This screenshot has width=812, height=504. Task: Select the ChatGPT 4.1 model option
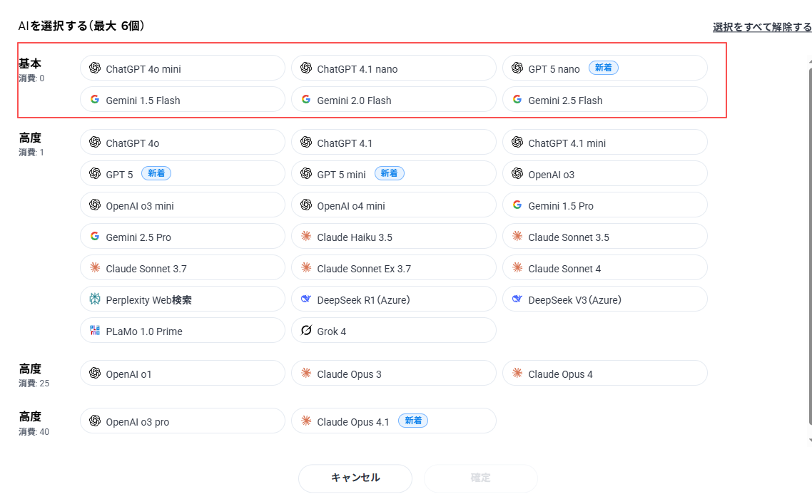393,143
